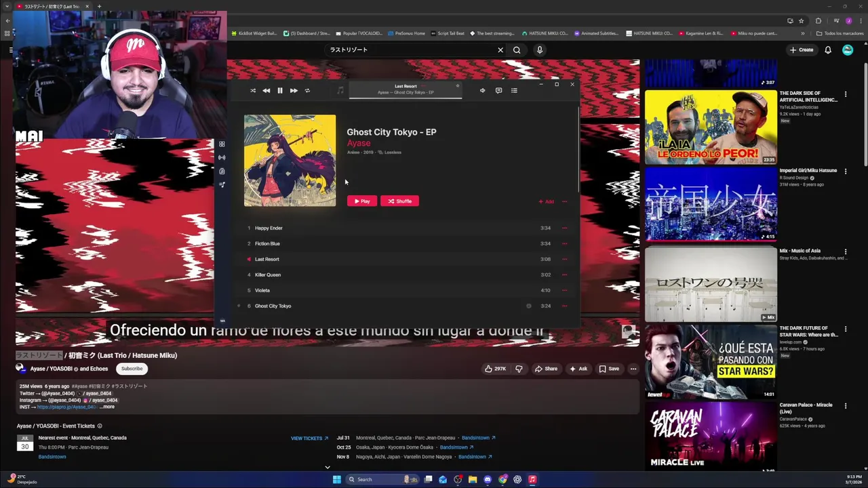Favorite the Last Resort song with the star

458,86
